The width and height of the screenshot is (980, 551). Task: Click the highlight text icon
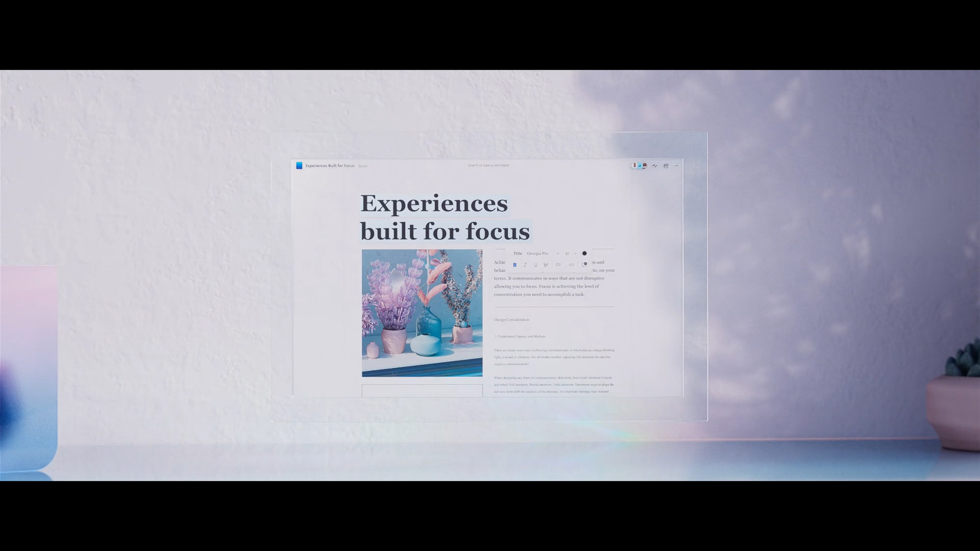tap(546, 265)
